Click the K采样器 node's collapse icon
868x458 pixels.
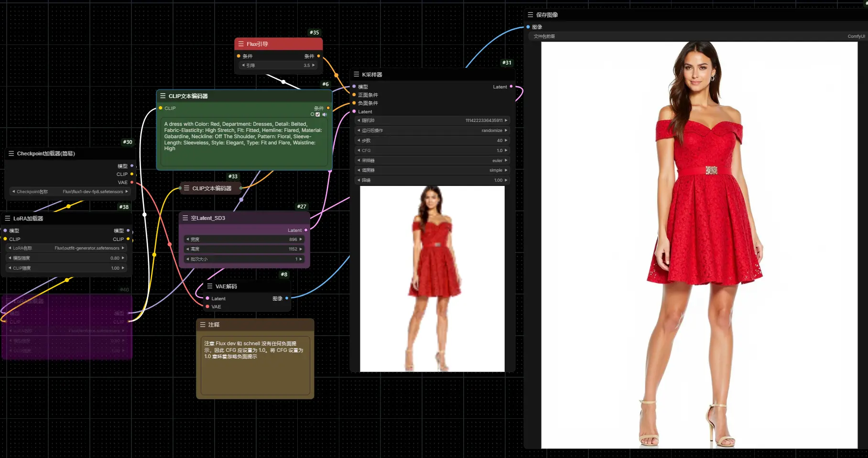click(x=356, y=74)
